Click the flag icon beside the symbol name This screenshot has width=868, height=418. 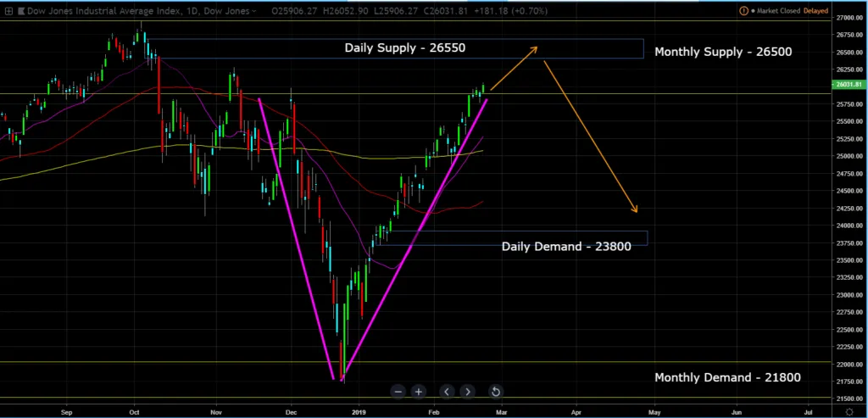click(21, 10)
